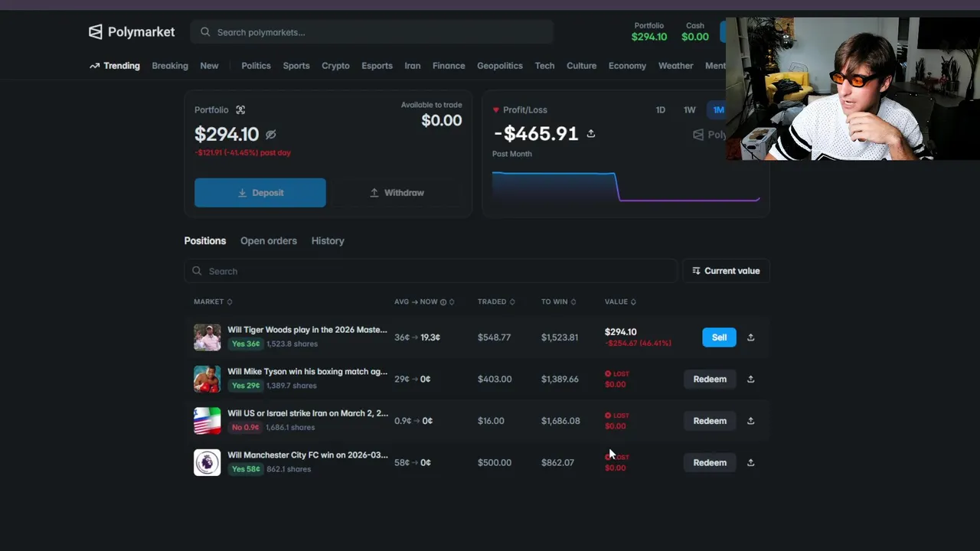Sort positions by To Win column
Viewport: 980px width, 551px height.
point(559,302)
